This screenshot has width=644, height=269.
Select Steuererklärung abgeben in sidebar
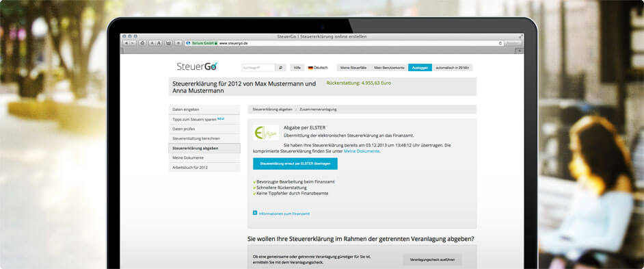click(x=204, y=148)
